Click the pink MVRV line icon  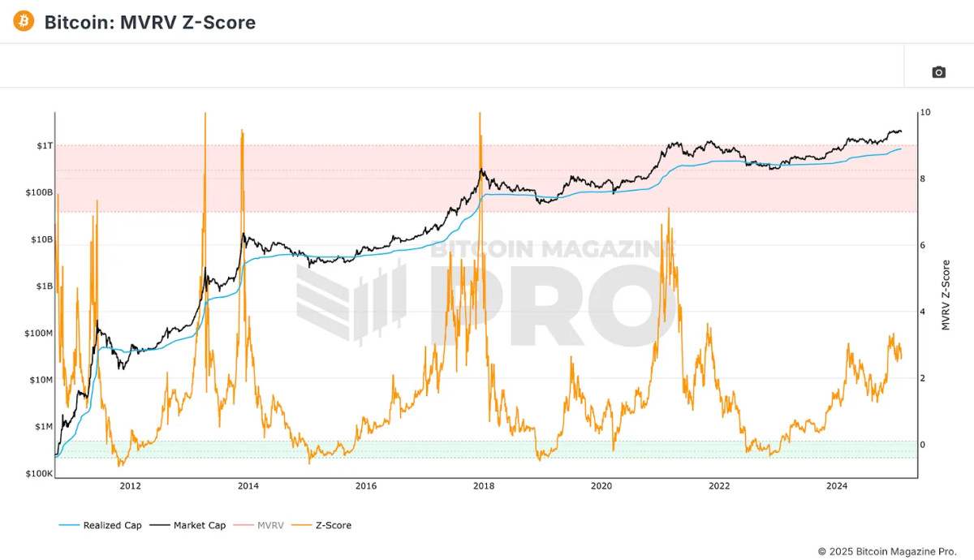pyautogui.click(x=243, y=525)
